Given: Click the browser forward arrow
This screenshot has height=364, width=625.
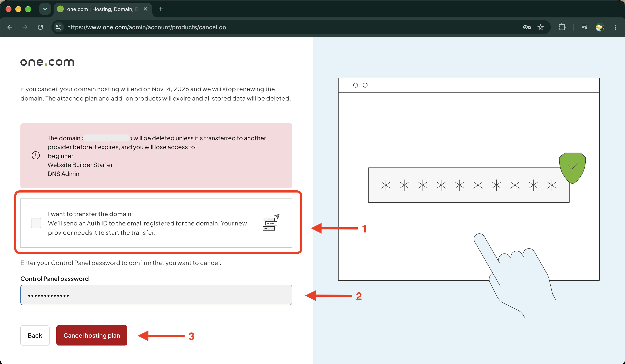Looking at the screenshot, I should [x=25, y=27].
